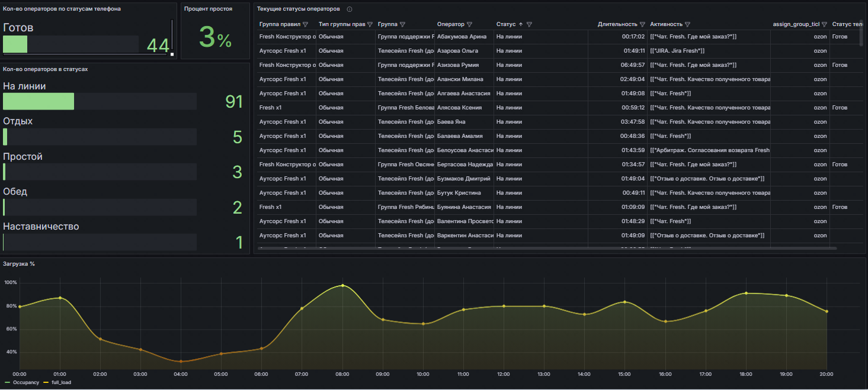Screen dimensions: 868x390
Task: Sort table by Оператор column header
Action: (x=450, y=24)
